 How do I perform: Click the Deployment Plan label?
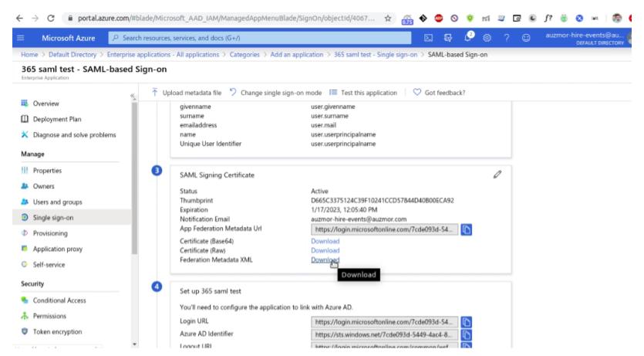(57, 119)
